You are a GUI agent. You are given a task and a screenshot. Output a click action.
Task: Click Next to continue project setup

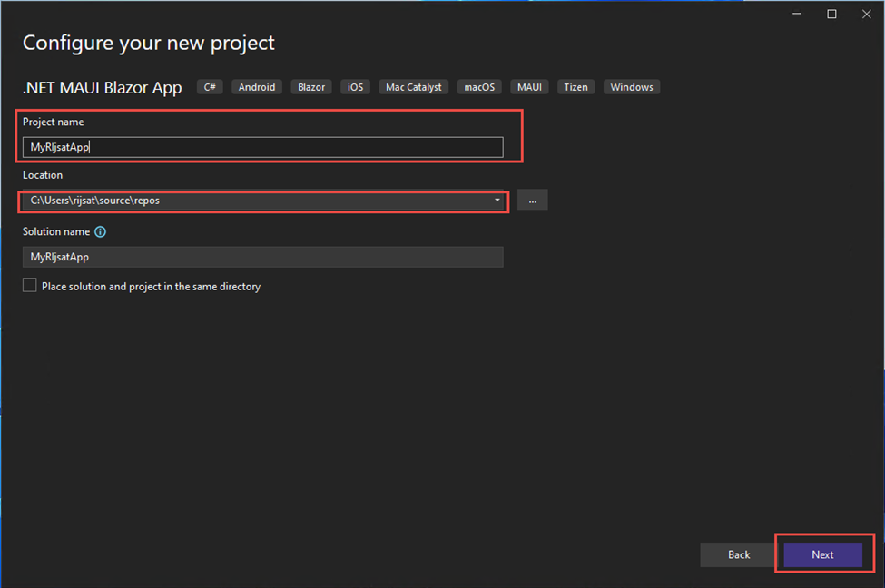tap(821, 554)
